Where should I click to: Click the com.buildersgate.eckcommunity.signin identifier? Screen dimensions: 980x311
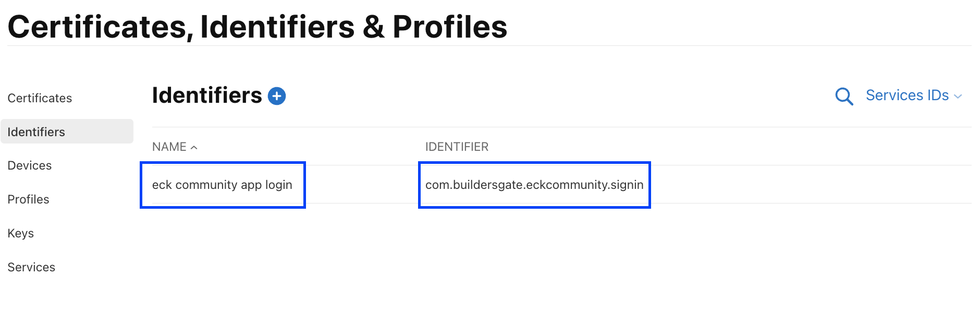pos(534,185)
